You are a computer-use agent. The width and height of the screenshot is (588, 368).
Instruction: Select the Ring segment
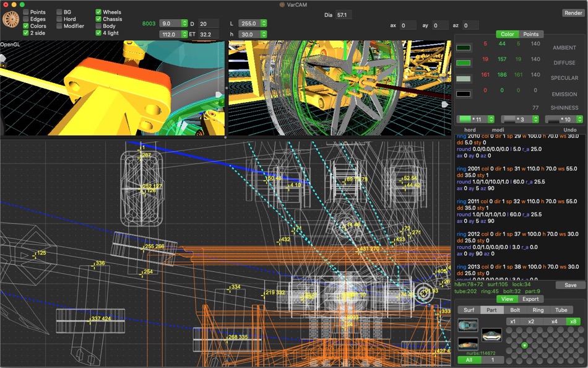click(x=538, y=310)
